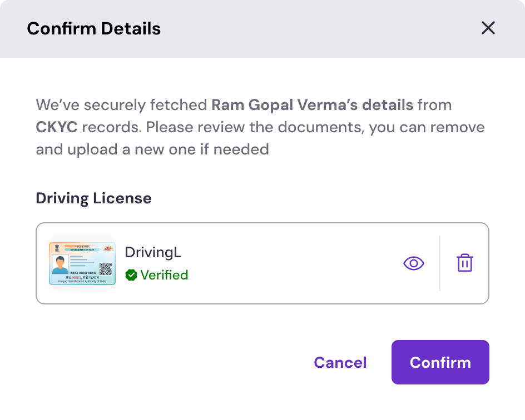Expand the Driving License document card

pyautogui.click(x=261, y=263)
